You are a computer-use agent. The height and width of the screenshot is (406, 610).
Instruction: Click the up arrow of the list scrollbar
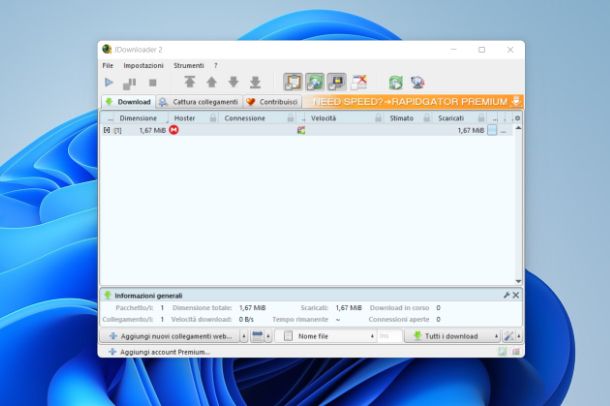point(518,128)
